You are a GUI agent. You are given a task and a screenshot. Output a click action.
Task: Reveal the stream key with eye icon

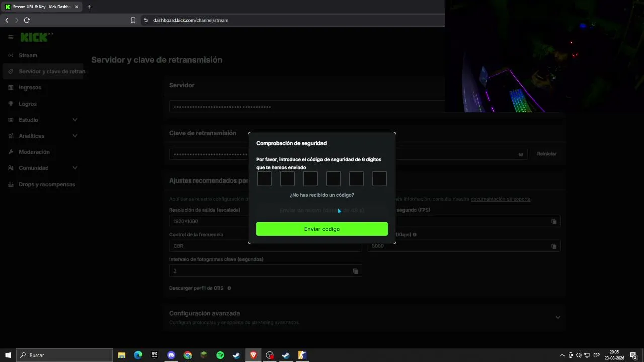tap(521, 154)
